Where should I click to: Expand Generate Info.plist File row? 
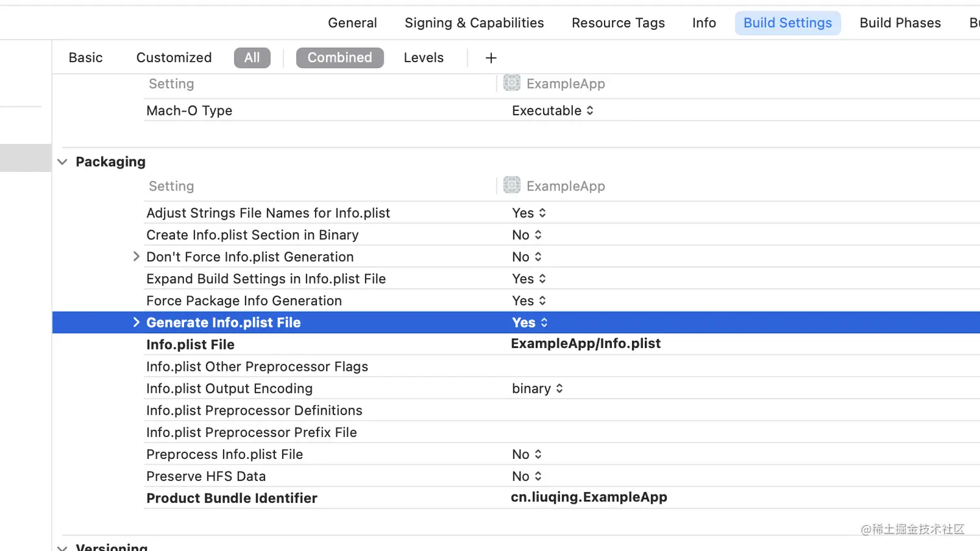(136, 322)
